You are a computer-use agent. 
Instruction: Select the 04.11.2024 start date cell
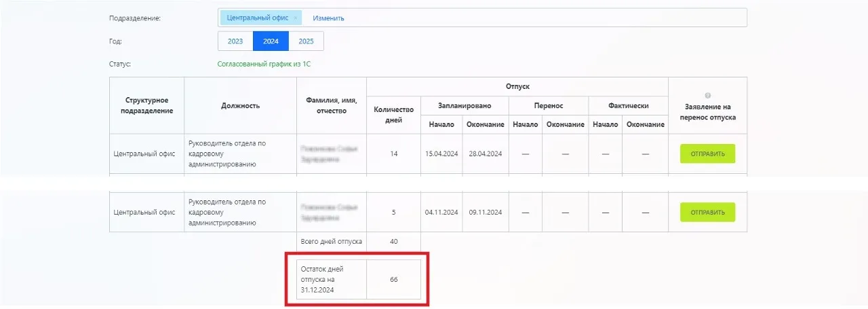[441, 213]
